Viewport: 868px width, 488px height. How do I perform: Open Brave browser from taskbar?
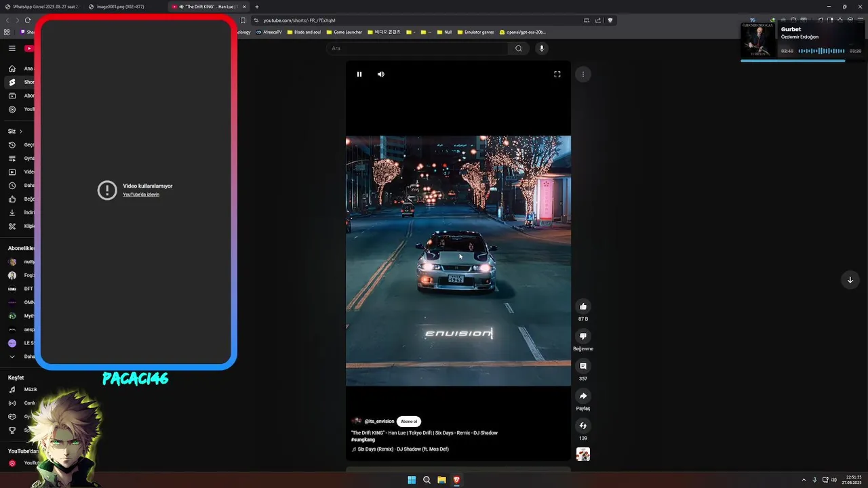pos(456,480)
